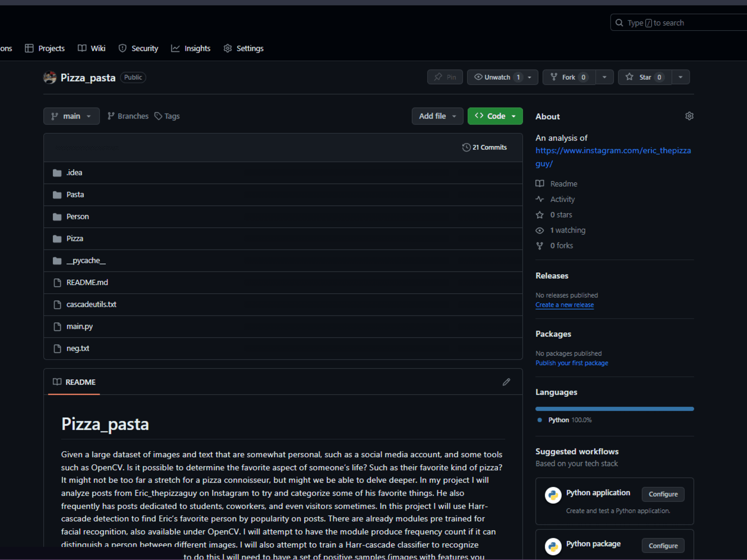Screen dimensions: 747x560
Task: Edit README with the pencil icon
Action: 506,382
